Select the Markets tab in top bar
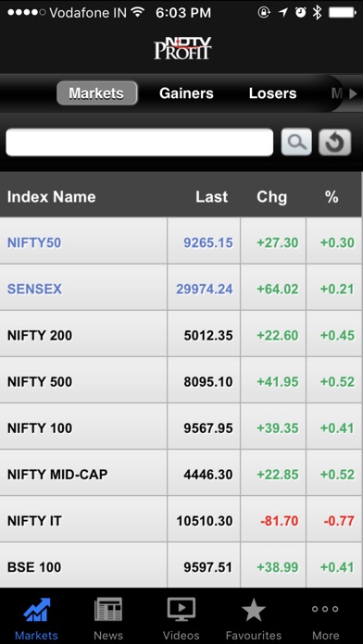 point(96,93)
